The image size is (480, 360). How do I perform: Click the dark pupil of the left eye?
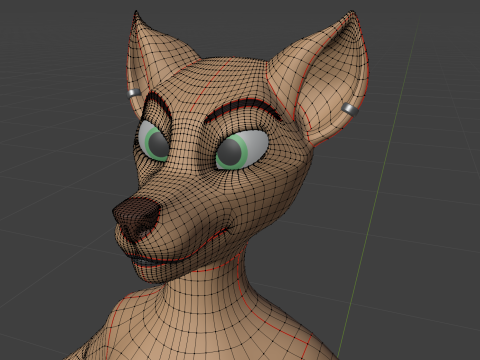158,145
